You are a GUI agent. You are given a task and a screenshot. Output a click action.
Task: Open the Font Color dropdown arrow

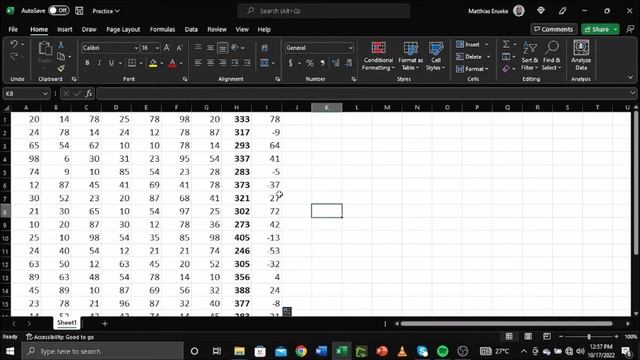click(181, 63)
